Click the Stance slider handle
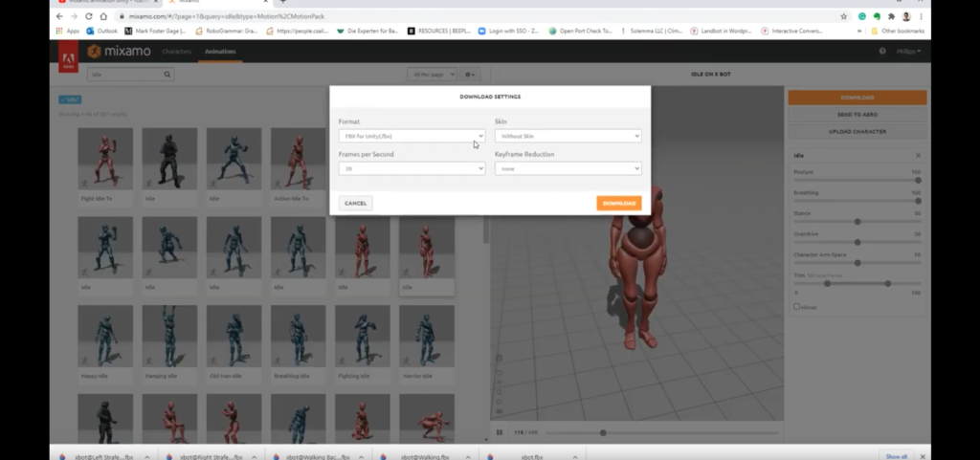 (857, 221)
